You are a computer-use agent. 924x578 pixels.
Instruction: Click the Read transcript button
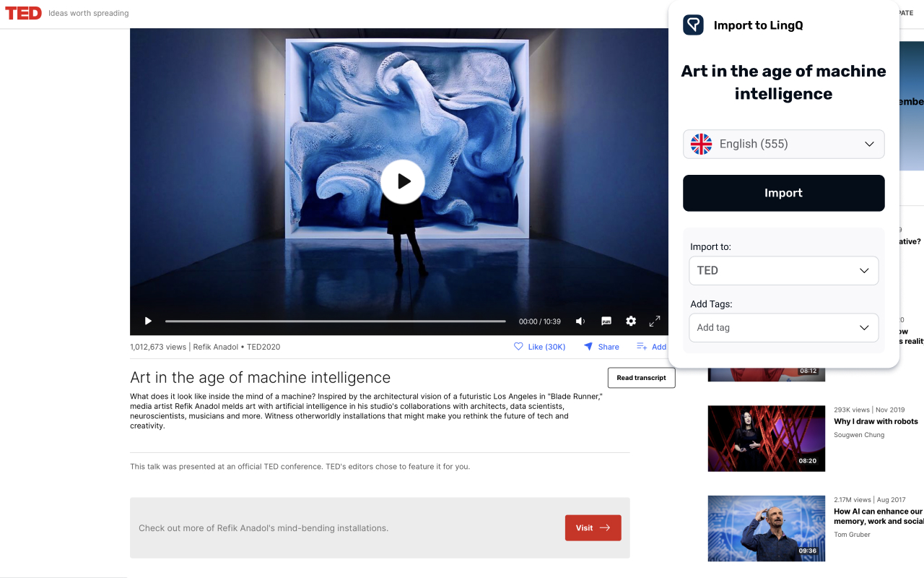click(641, 378)
